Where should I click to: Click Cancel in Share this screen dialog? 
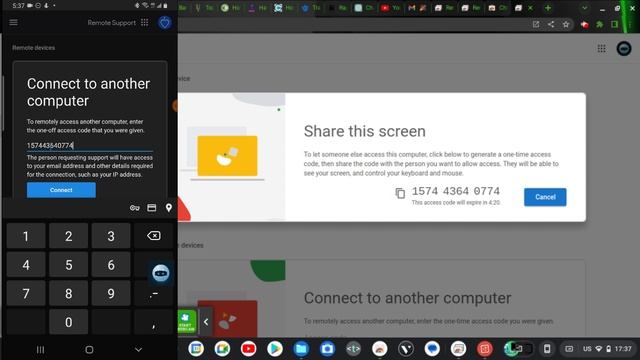tap(545, 197)
